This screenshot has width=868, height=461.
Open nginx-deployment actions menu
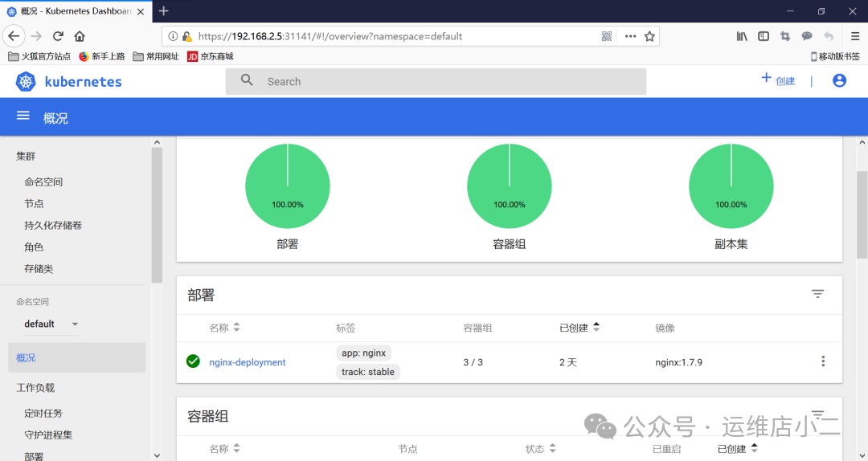tap(823, 361)
